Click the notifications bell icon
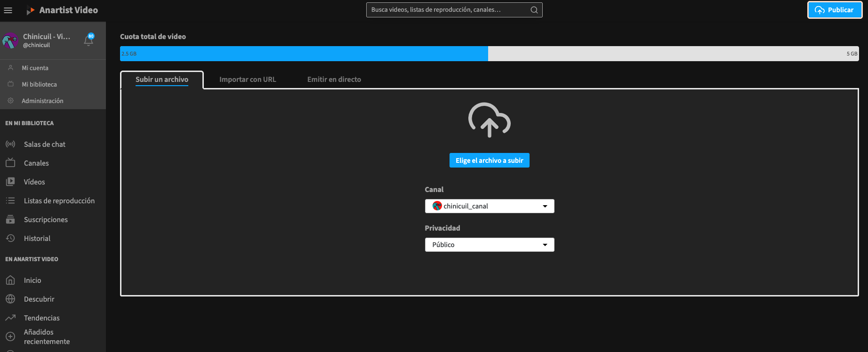Screen dimensions: 868x352 (x=88, y=40)
